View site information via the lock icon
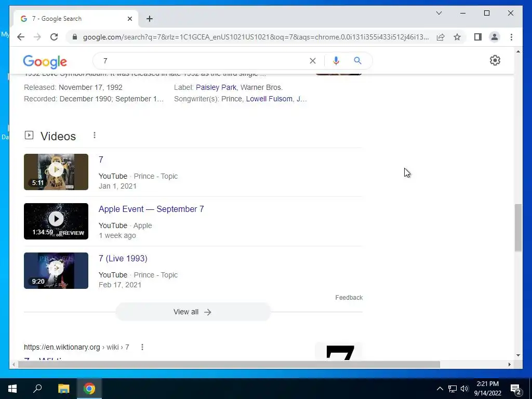This screenshot has height=399, width=532. 75,37
